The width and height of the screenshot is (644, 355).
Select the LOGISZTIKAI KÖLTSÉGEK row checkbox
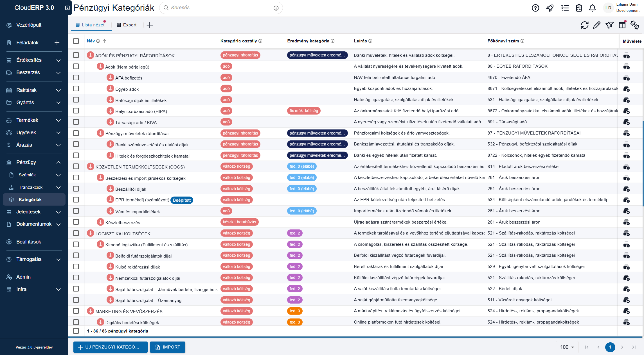tap(76, 233)
